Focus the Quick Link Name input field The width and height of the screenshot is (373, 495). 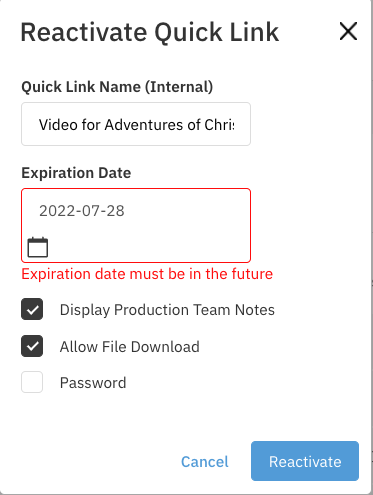click(136, 124)
